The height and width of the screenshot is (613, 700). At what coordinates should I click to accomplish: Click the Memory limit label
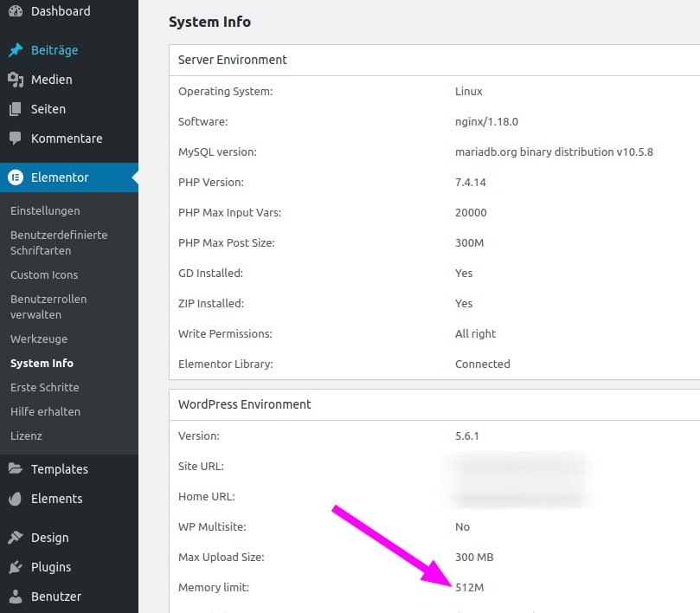coord(214,588)
